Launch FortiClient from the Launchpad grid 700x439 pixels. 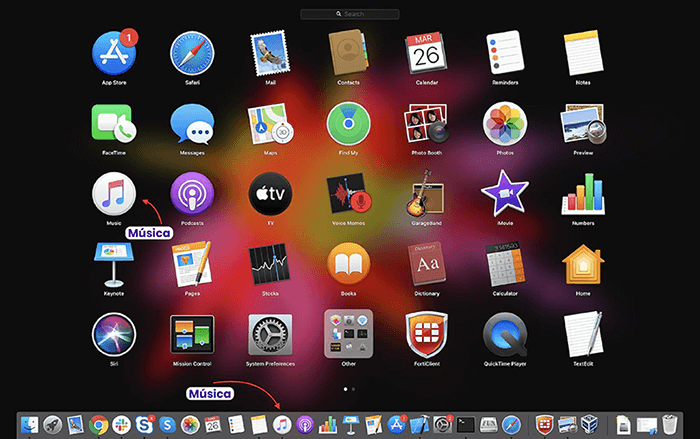(427, 334)
